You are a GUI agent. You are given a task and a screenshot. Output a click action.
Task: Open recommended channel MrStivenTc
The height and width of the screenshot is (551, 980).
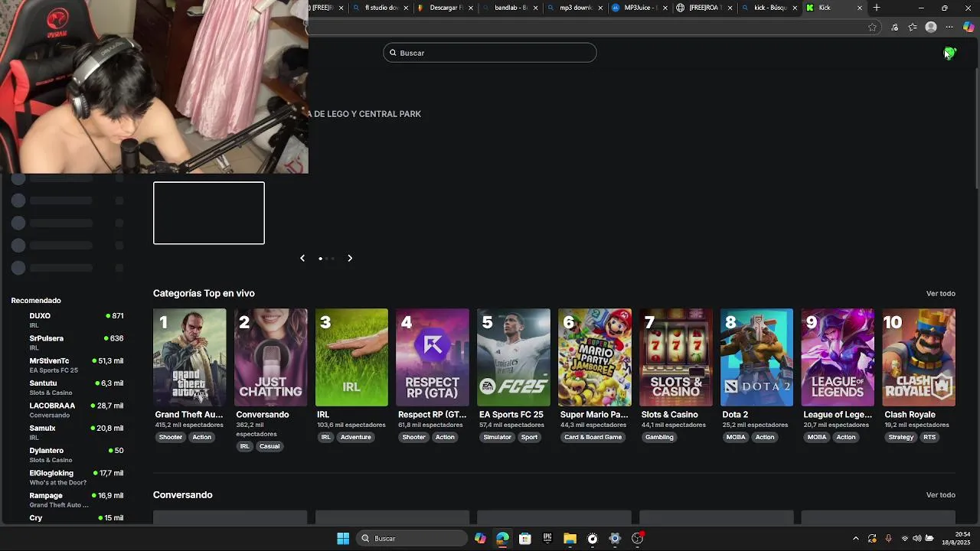[67, 365]
